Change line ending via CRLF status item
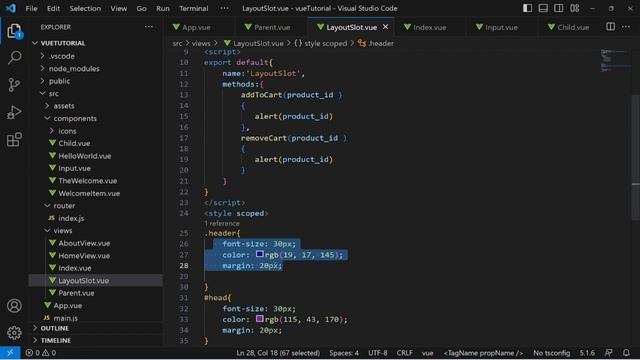640x360 pixels. click(x=404, y=353)
